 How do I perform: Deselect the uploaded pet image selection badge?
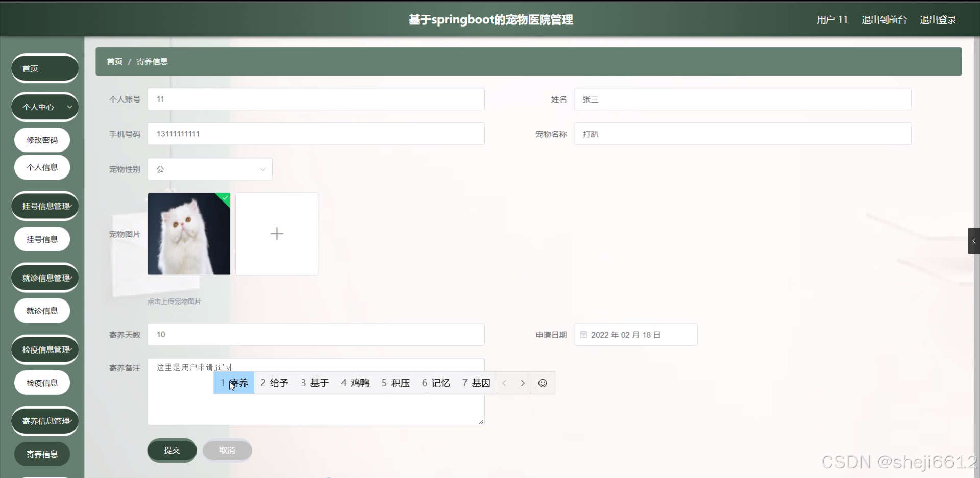point(224,199)
